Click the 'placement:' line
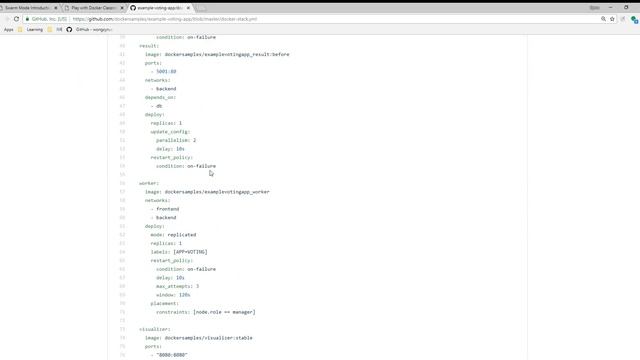Viewport: 640px width, 360px height. 164,303
